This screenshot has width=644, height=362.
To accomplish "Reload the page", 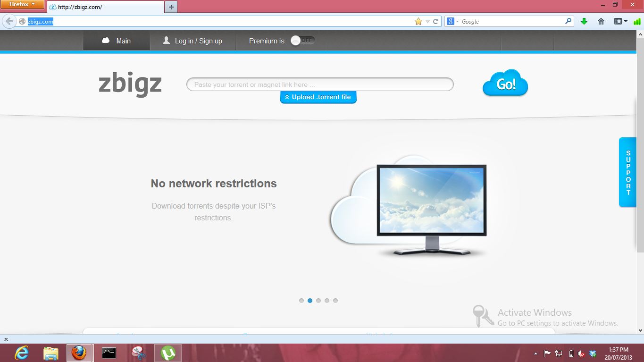I will click(436, 21).
